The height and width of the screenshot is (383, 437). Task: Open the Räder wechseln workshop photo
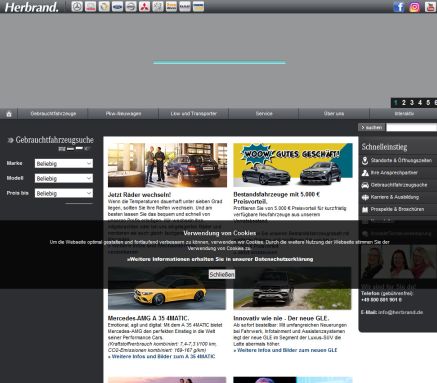167,165
